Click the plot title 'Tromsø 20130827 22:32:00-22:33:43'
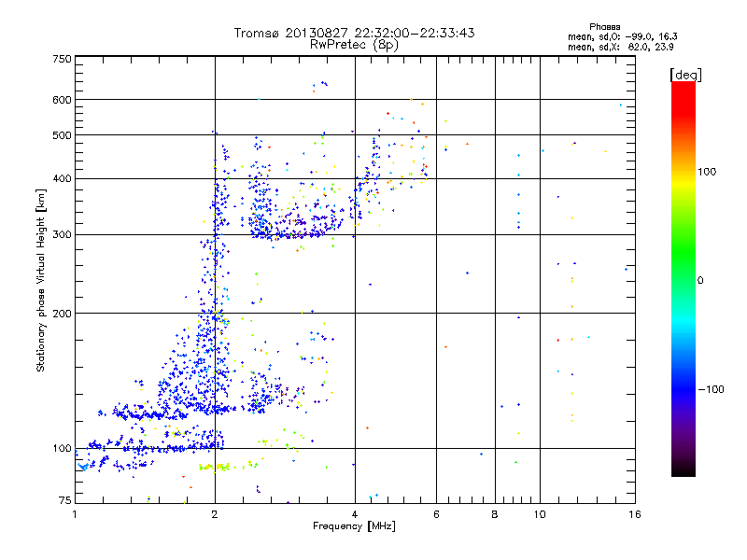This screenshot has height=560, width=747. (354, 33)
